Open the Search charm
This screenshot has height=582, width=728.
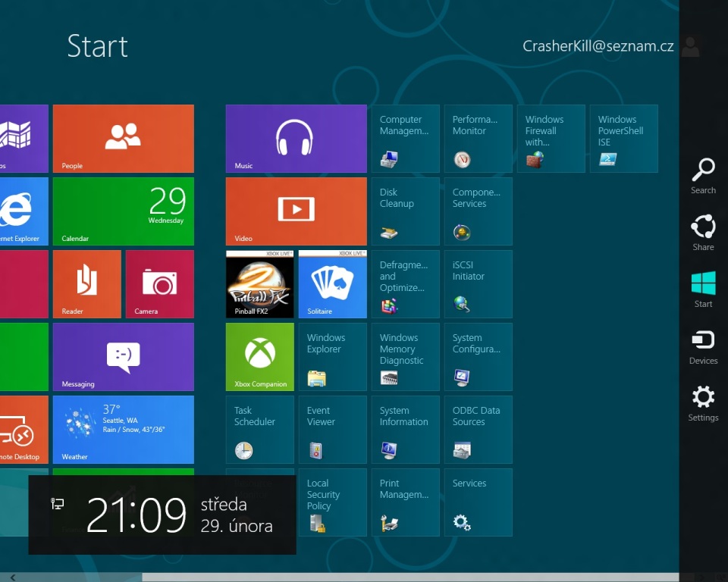coord(703,177)
